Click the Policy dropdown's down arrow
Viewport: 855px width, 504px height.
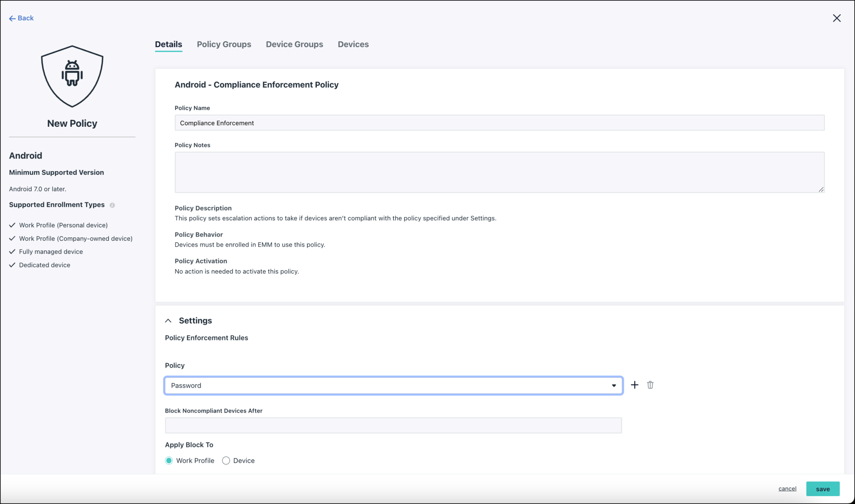[x=614, y=385]
